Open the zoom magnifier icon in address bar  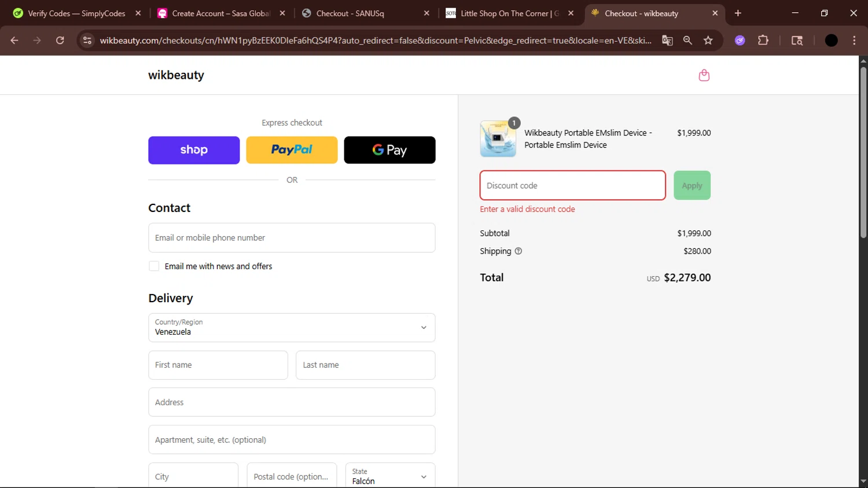point(687,41)
